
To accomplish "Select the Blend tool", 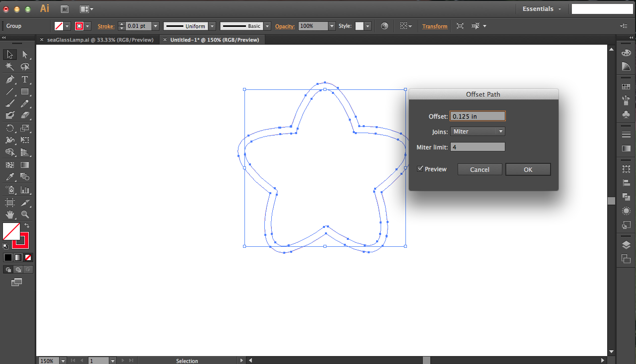I will 25,177.
